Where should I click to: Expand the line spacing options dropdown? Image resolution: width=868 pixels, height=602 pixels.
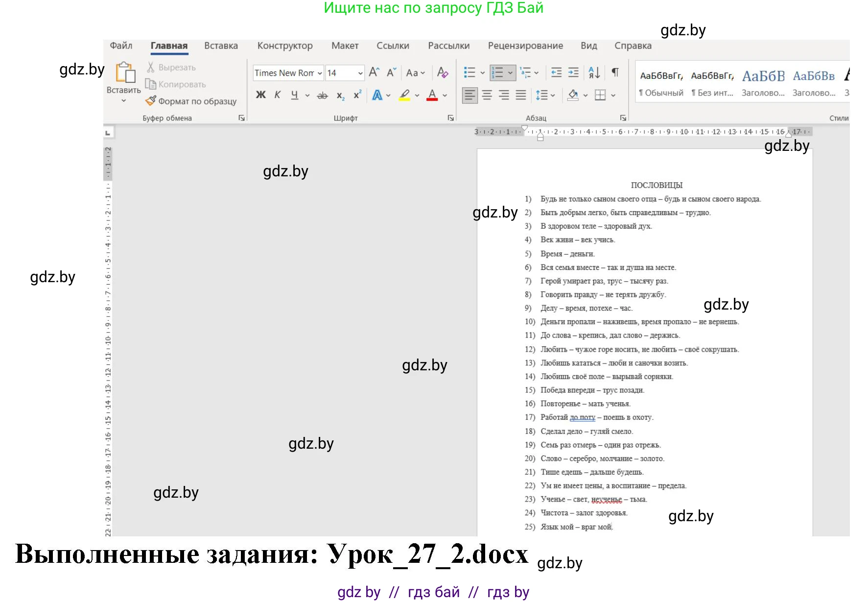pyautogui.click(x=552, y=95)
